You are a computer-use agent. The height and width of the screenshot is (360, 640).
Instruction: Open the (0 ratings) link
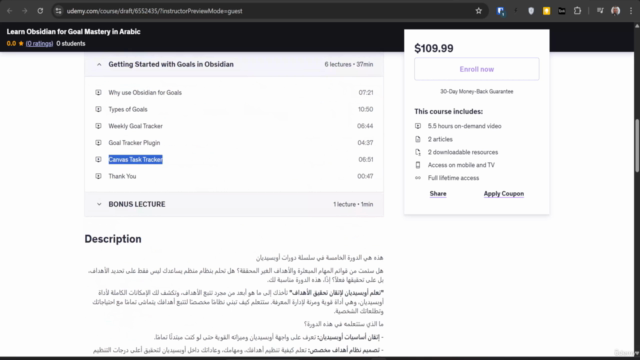pos(39,44)
